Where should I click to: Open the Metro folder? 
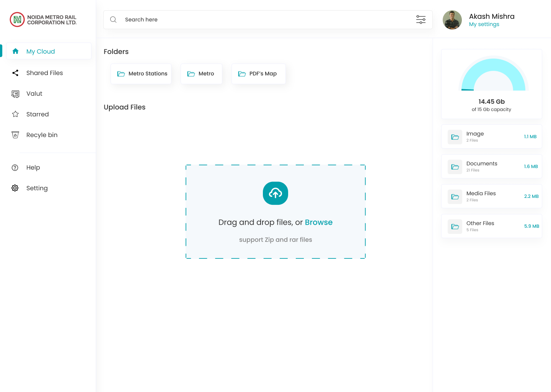point(201,73)
